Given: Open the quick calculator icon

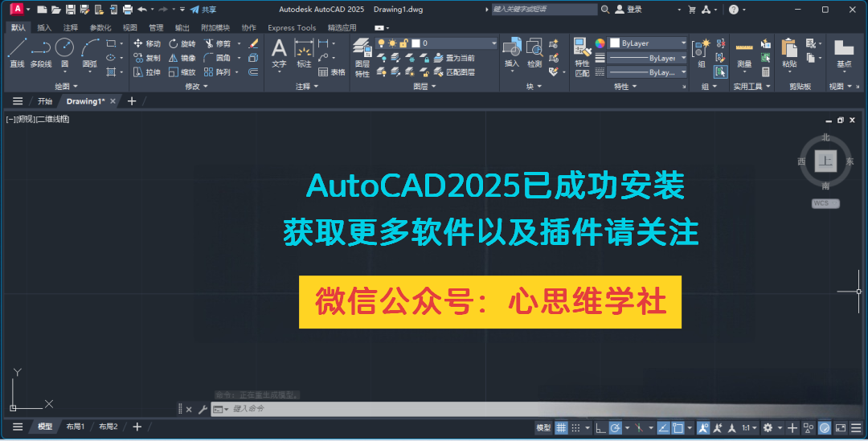Looking at the screenshot, I should pos(766,72).
